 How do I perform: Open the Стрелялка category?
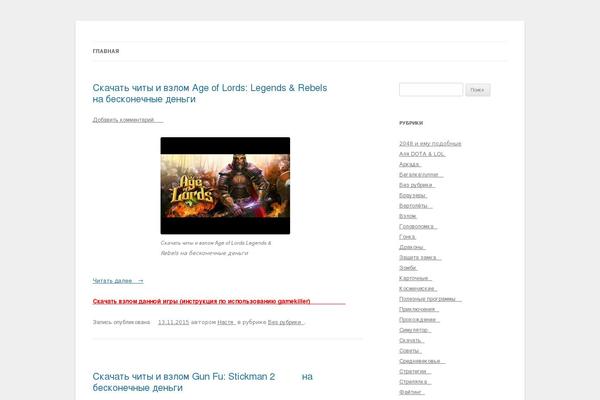[415, 381]
